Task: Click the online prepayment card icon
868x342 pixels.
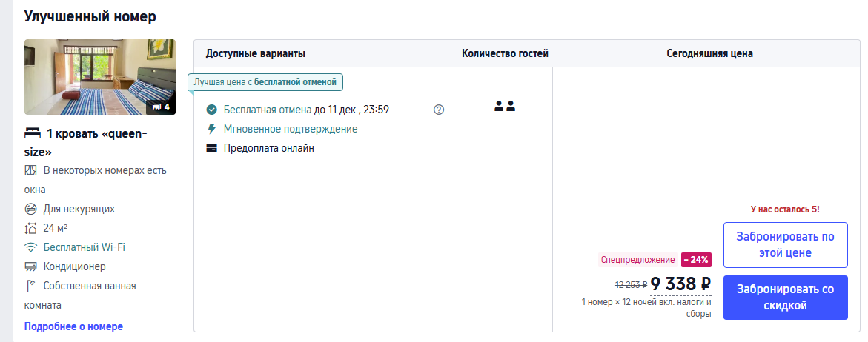Action: pyautogui.click(x=211, y=148)
